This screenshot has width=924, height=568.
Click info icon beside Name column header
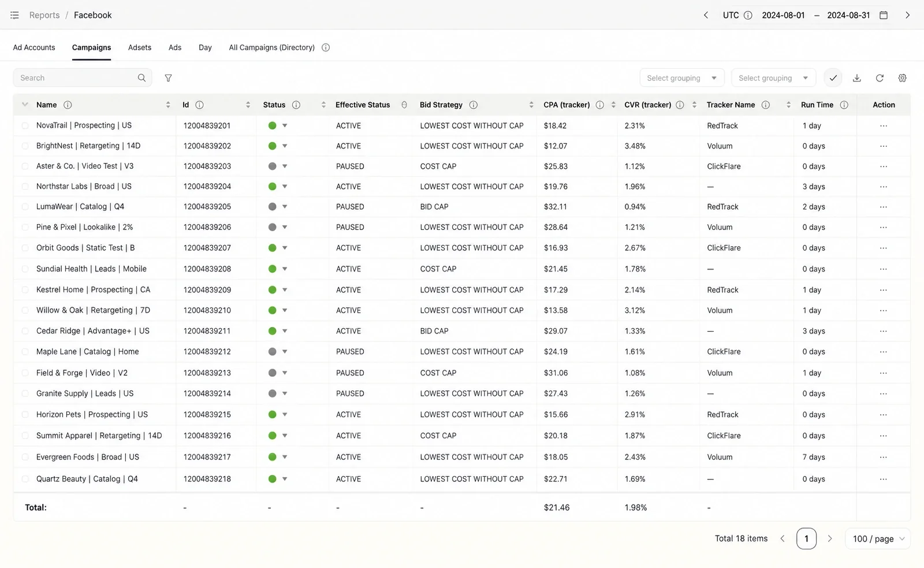68,105
